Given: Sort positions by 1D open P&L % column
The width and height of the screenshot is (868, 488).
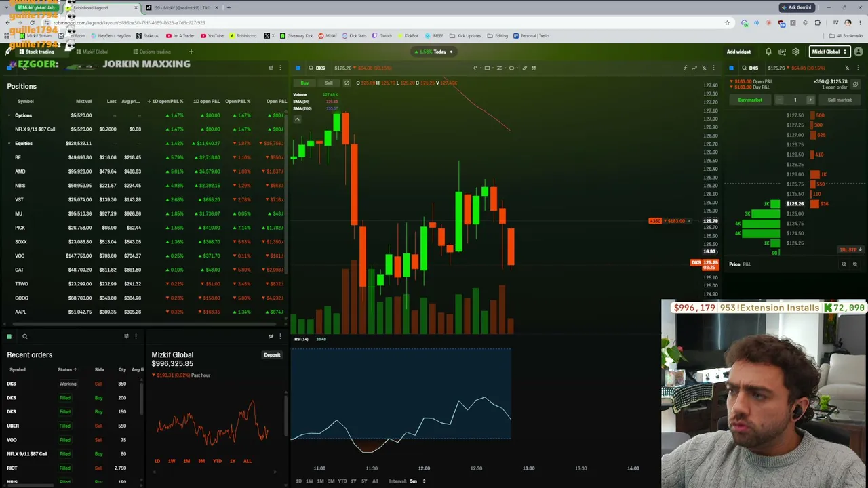Looking at the screenshot, I should pyautogui.click(x=166, y=102).
